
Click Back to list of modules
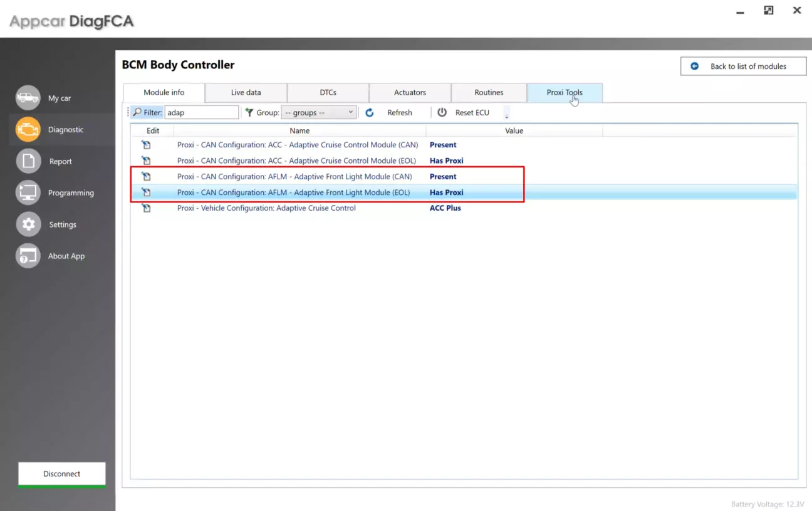[x=743, y=66]
